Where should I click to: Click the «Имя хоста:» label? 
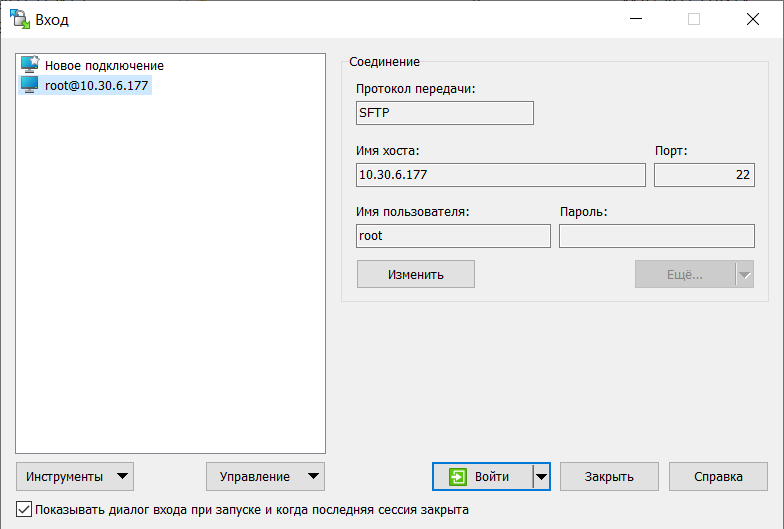point(388,150)
